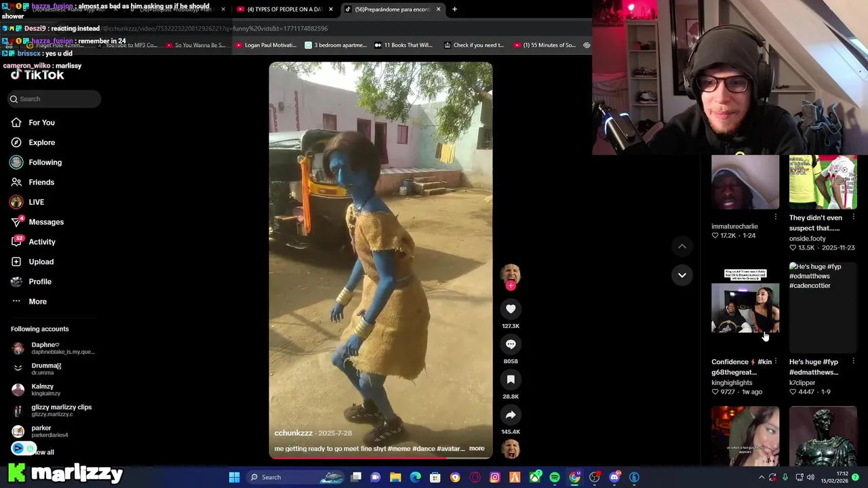The height and width of the screenshot is (488, 868).
Task: Expand video caption with 'more'
Action: click(477, 449)
